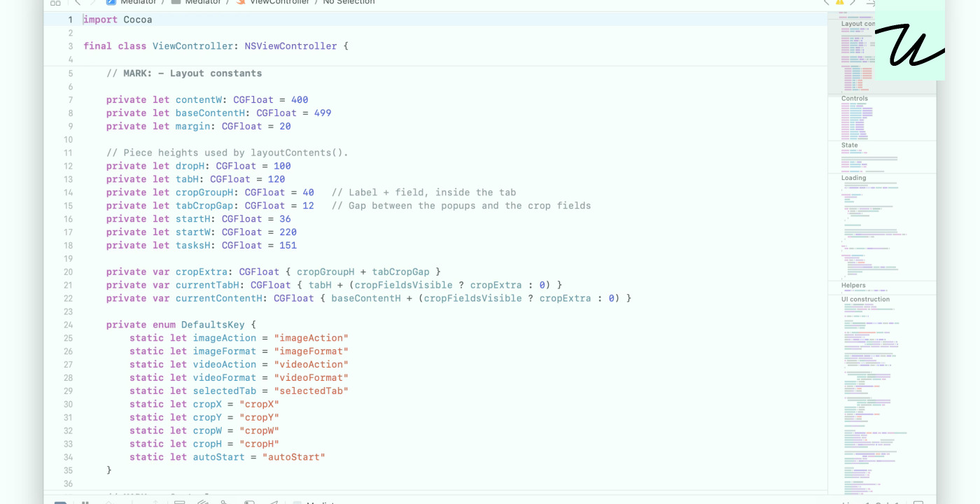Viewport: 980px width, 504px height.
Task: Click line number 24 in the gutter
Action: tap(68, 325)
